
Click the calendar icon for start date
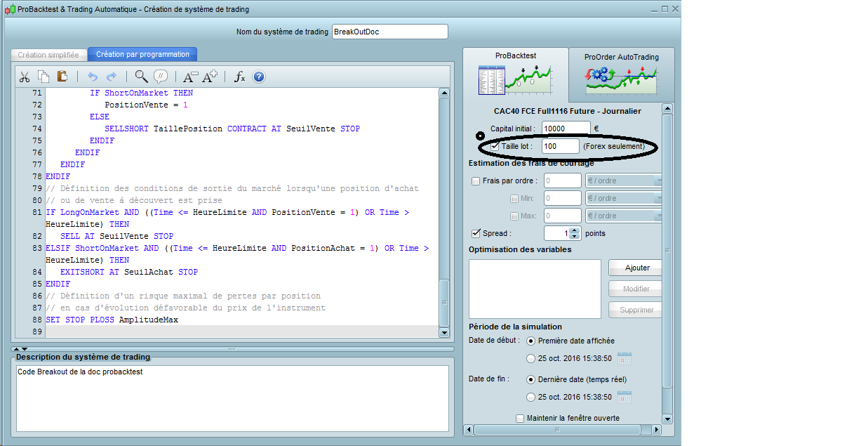pyautogui.click(x=625, y=358)
